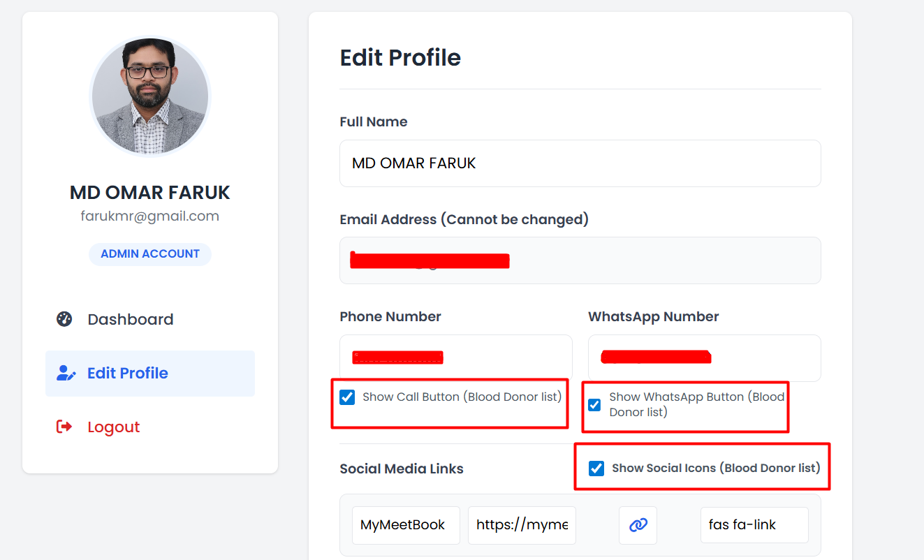Click the Phone Number input

[x=455, y=358]
